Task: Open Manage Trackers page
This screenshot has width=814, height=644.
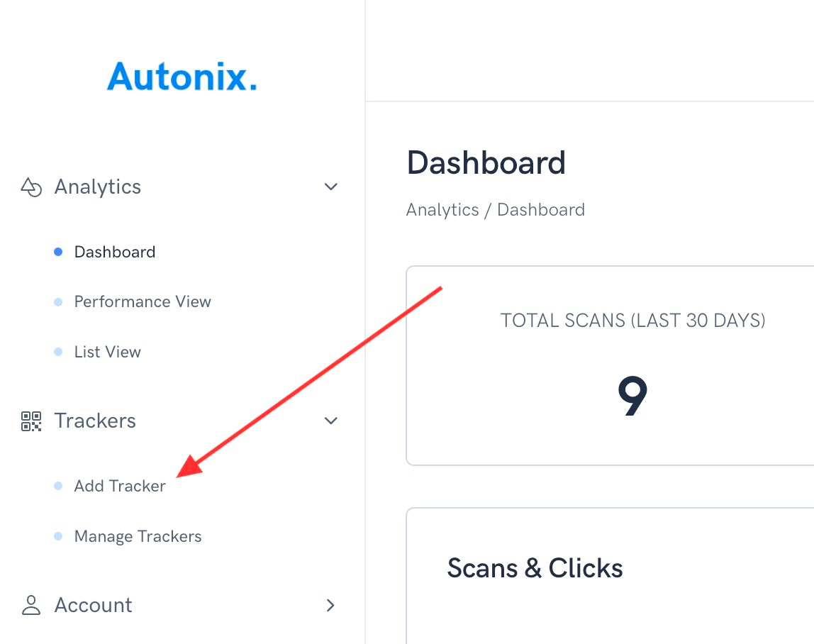Action: tap(138, 536)
